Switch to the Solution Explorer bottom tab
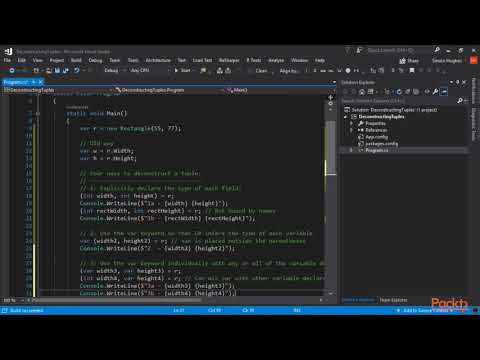 tap(359, 300)
